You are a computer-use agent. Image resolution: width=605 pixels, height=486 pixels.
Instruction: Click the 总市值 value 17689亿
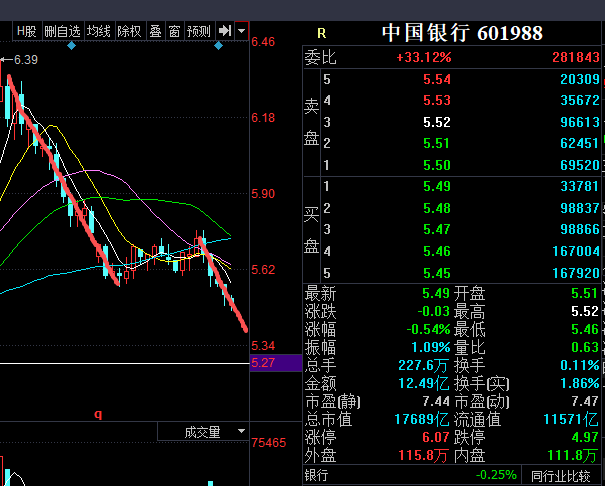pos(422,419)
